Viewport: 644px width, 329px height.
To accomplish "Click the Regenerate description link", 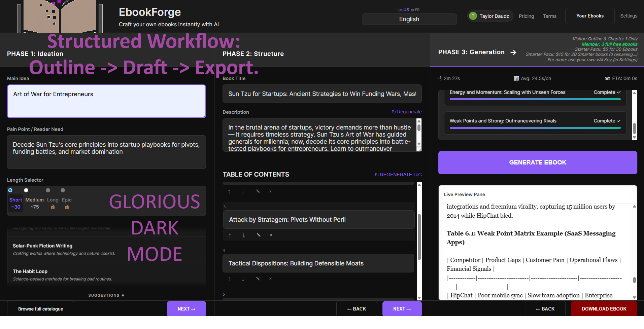I will pyautogui.click(x=407, y=112).
